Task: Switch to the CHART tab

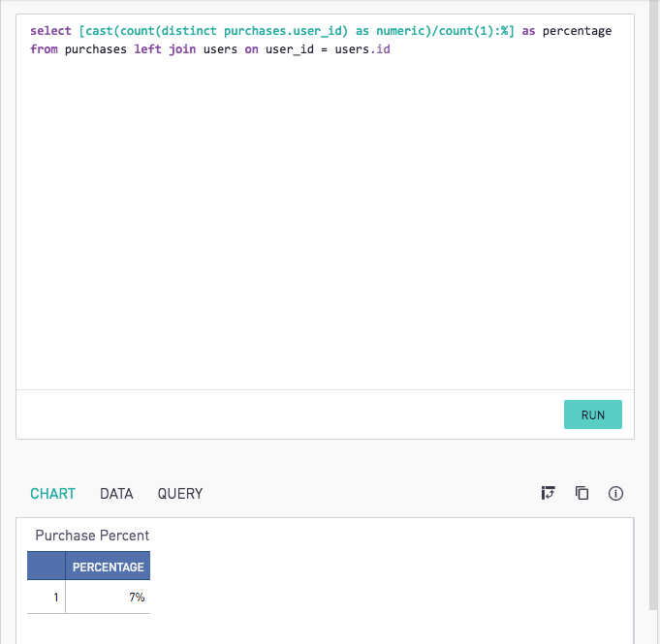Action: tap(52, 494)
